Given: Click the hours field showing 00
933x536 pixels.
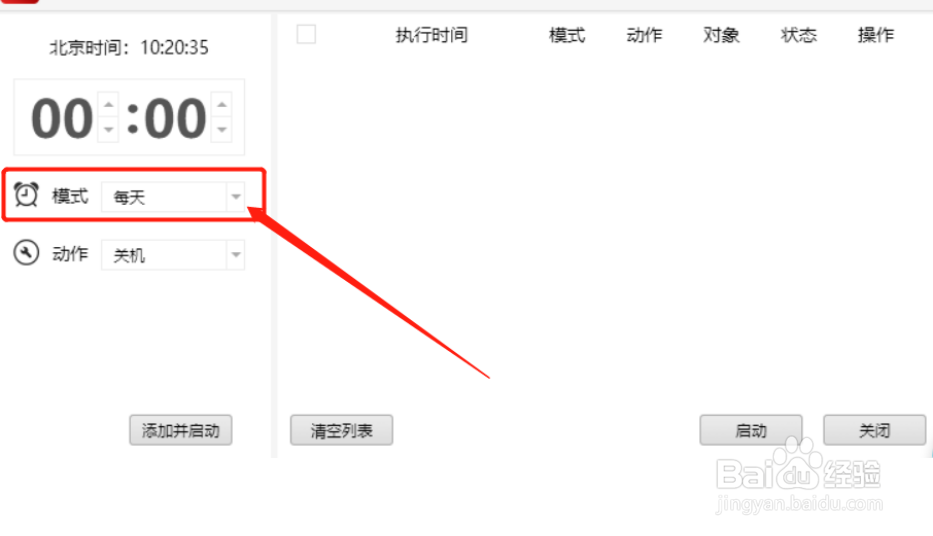Looking at the screenshot, I should pyautogui.click(x=62, y=118).
